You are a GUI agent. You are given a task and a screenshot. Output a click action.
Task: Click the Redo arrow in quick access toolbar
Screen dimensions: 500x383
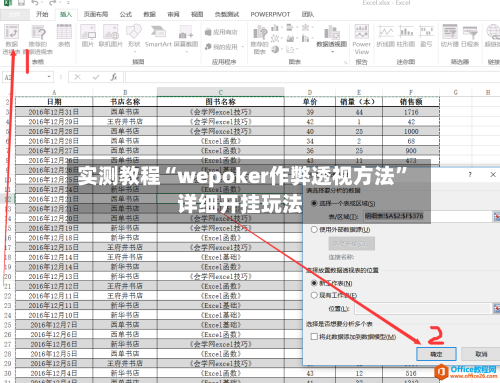(53, 3)
